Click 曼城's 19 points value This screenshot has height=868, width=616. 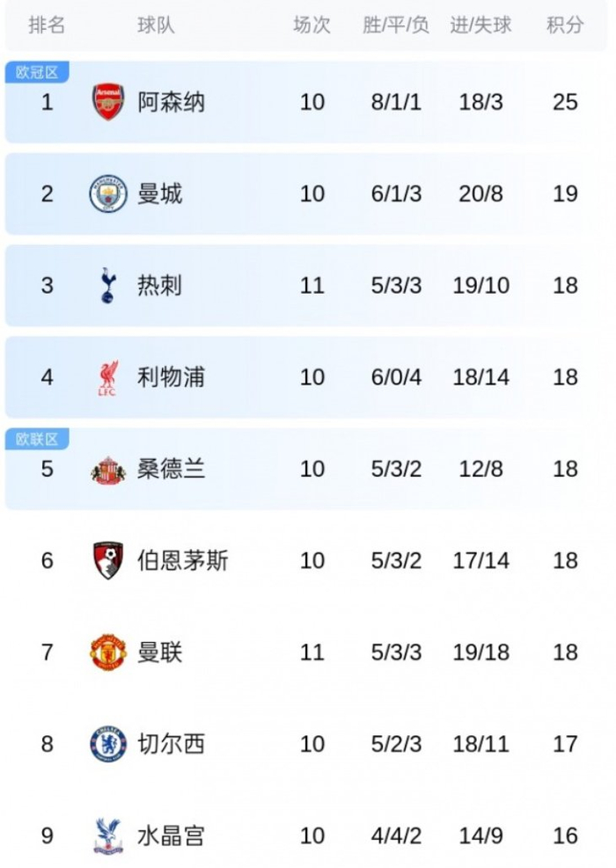[565, 193]
